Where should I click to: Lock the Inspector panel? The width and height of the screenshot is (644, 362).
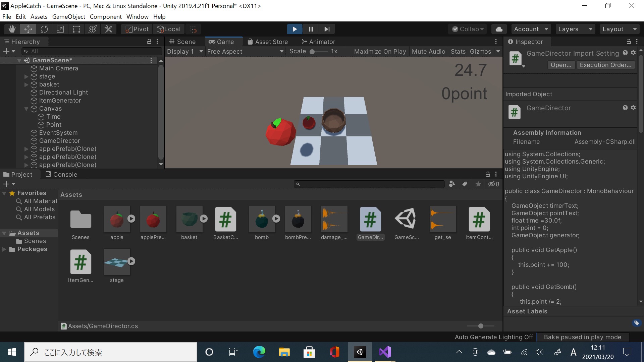point(629,42)
